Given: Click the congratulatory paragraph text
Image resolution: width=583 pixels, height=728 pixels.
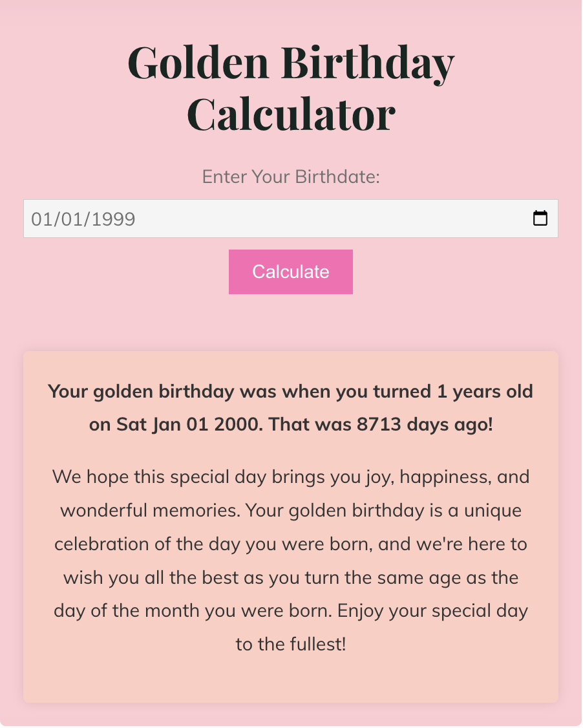Looking at the screenshot, I should [290, 560].
